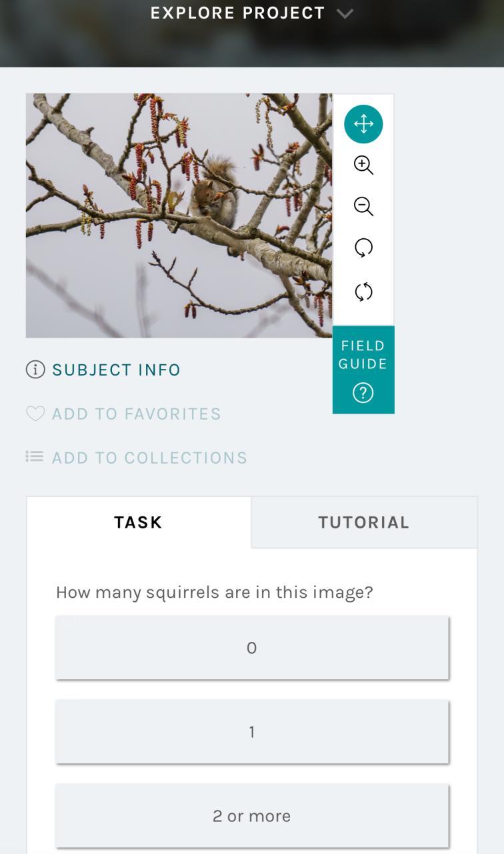Open the Tutorial tab
Viewport: 504px width, 854px height.
tap(363, 522)
